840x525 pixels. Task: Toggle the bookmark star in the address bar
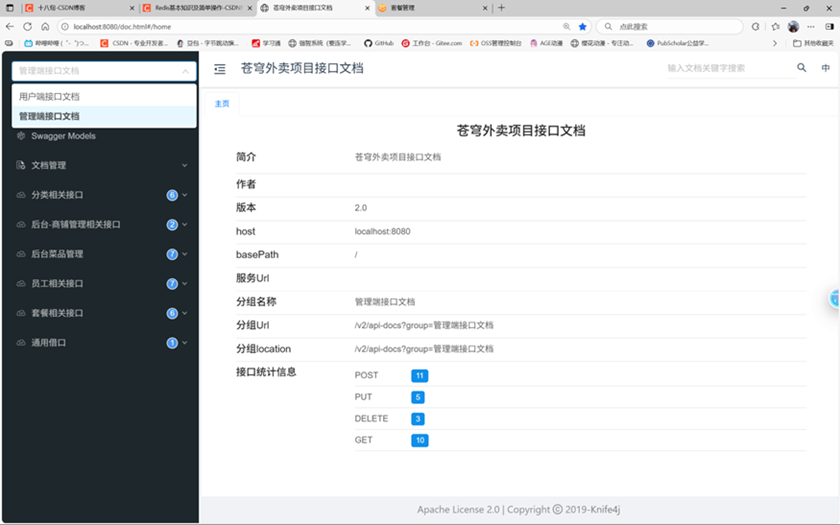coord(582,26)
